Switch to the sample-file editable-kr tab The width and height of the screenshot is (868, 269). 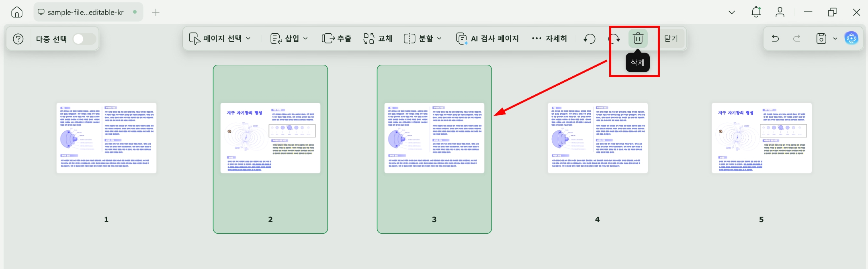(x=88, y=12)
